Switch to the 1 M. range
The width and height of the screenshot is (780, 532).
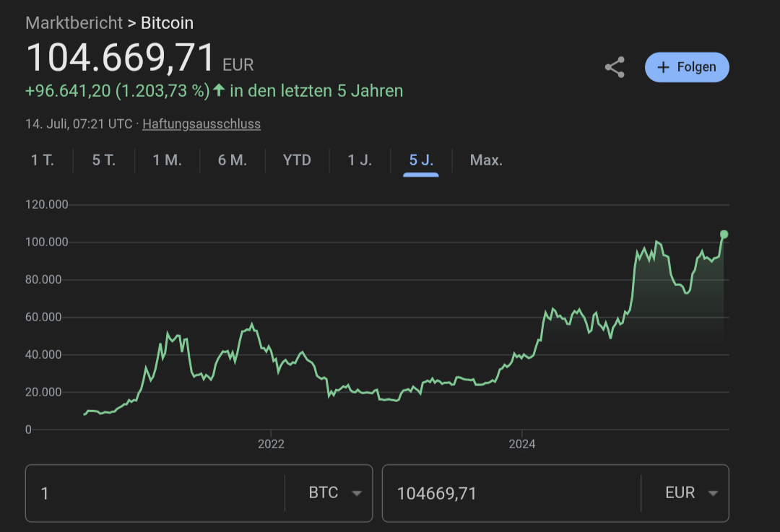[167, 160]
